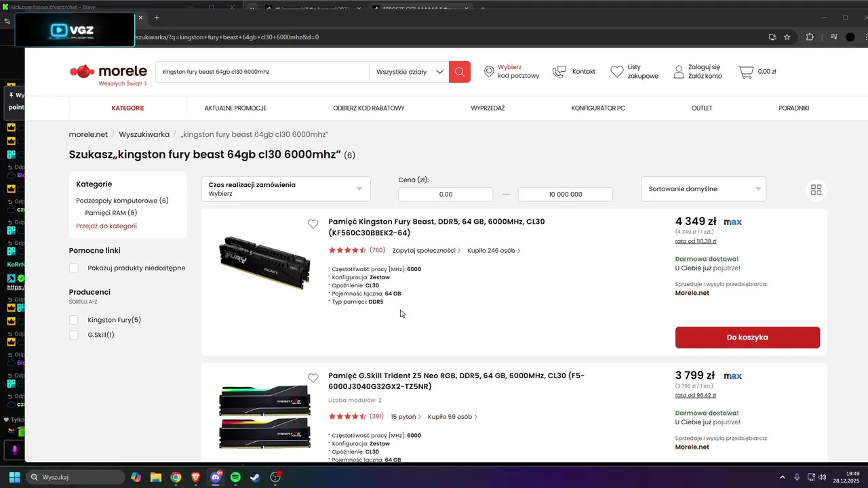This screenshot has width=868, height=488.
Task: Open OUTLET menu item
Action: click(702, 108)
